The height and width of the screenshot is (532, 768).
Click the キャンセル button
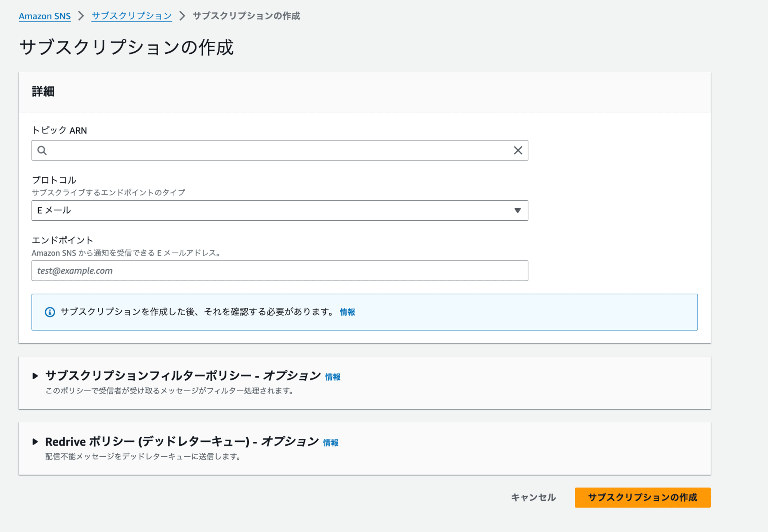(533, 497)
